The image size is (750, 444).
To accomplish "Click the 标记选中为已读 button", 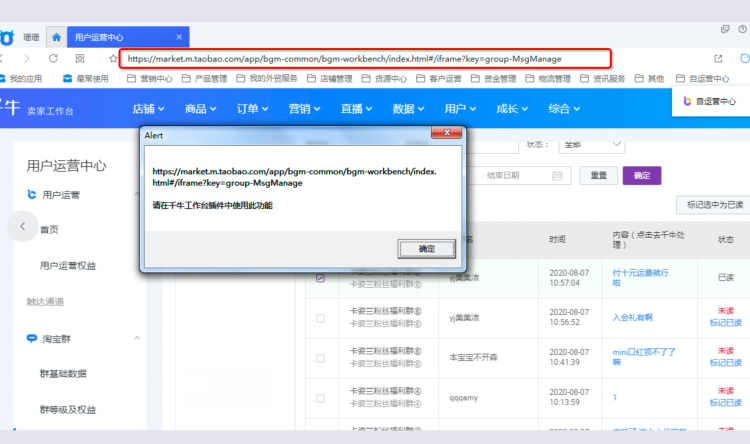I will (x=715, y=205).
